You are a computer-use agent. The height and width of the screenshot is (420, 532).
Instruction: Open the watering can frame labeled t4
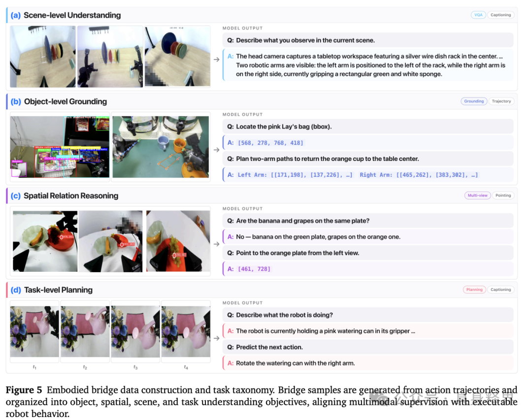(x=186, y=331)
